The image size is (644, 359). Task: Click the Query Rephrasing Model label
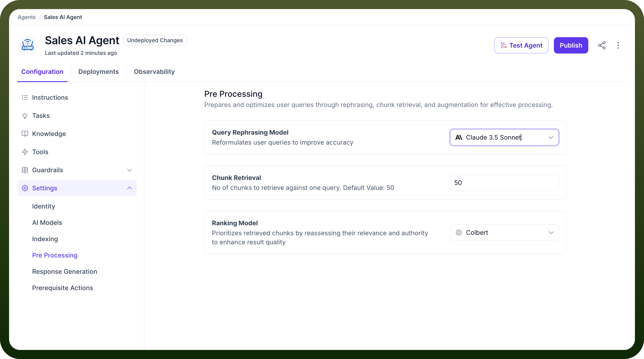[x=250, y=132]
